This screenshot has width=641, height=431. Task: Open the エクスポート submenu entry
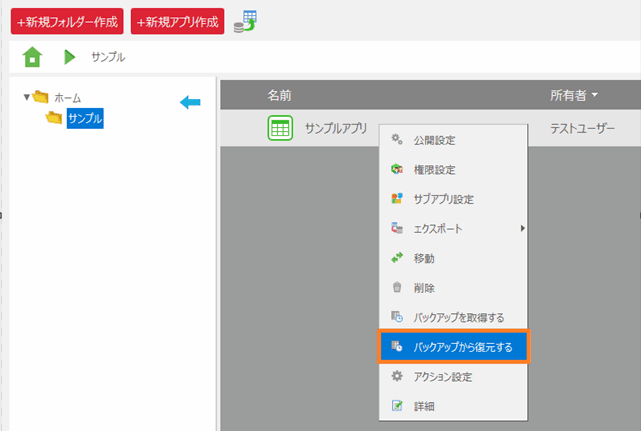[453, 228]
